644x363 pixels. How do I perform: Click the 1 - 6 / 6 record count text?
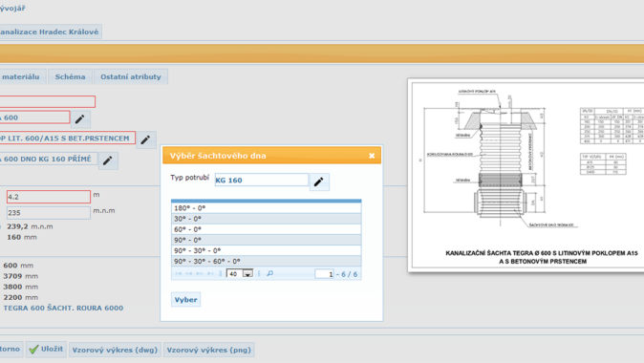[347, 274]
